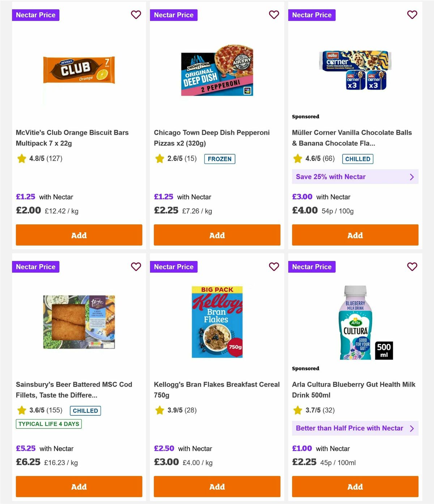Click the heart icon on Müller Corner product
434x504 pixels.
coord(412,15)
